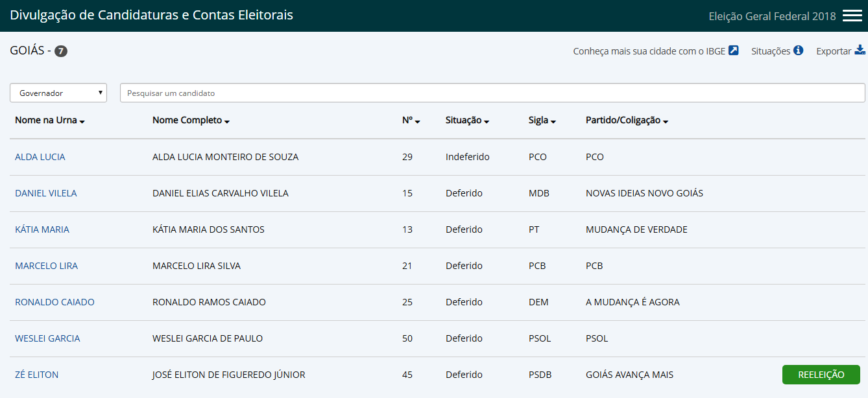Open the Governador position dropdown

pyautogui.click(x=58, y=93)
